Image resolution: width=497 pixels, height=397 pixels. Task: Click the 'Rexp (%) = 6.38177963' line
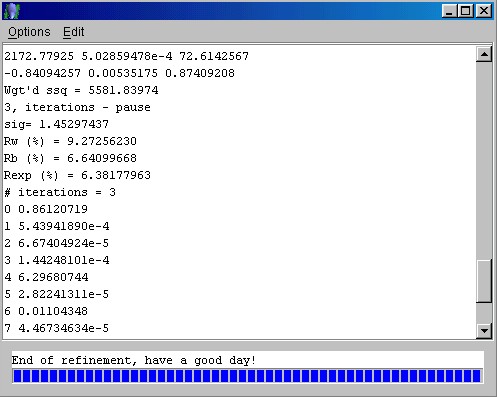click(x=77, y=175)
